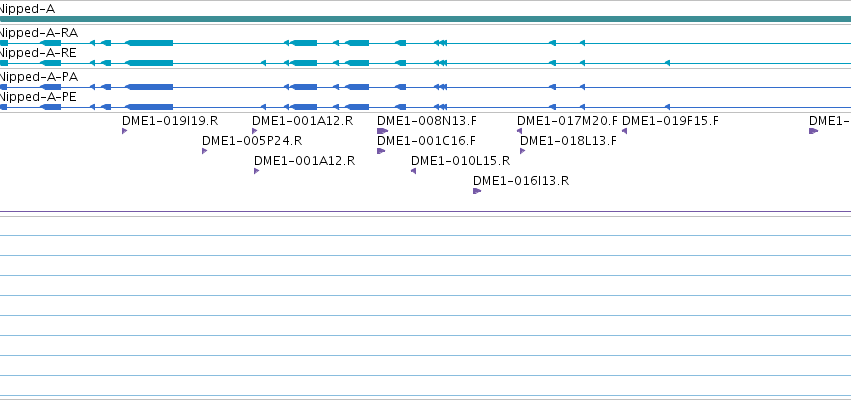This screenshot has height=400, width=851.
Task: Select the Nipped-A-PA protein label
Action: pyautogui.click(x=38, y=77)
